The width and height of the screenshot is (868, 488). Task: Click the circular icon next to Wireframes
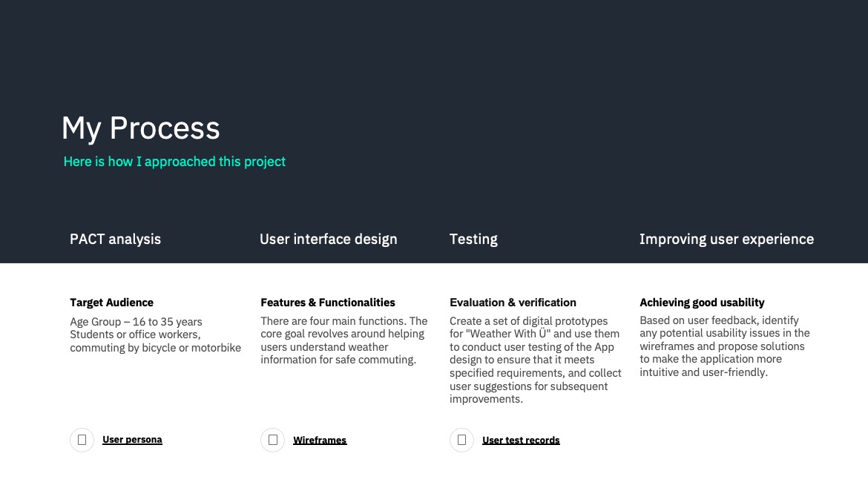tap(272, 440)
